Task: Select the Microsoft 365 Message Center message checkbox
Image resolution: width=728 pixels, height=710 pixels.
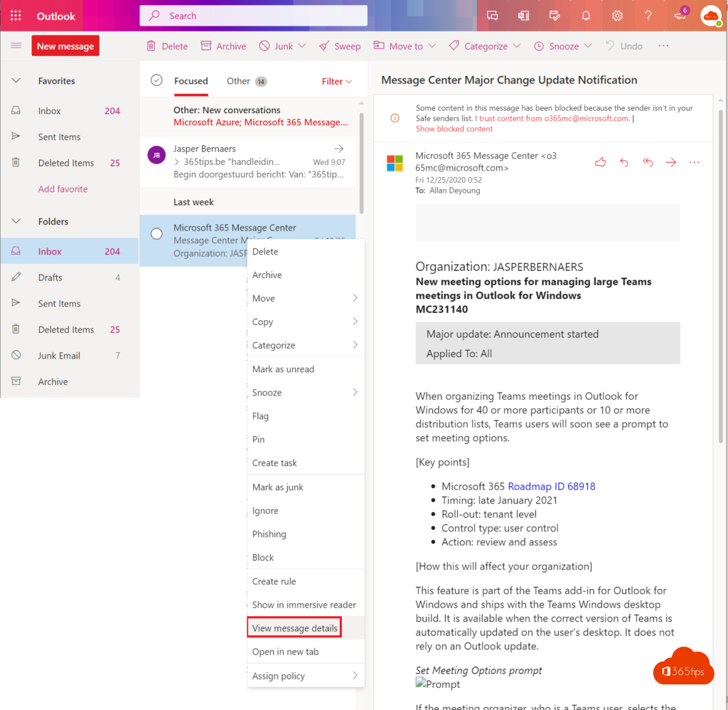Action: [156, 233]
